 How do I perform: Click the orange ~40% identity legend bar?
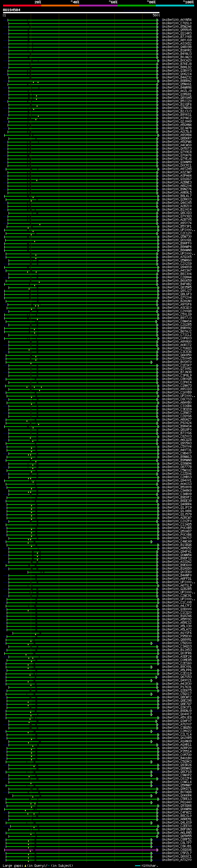tap(60, 6)
